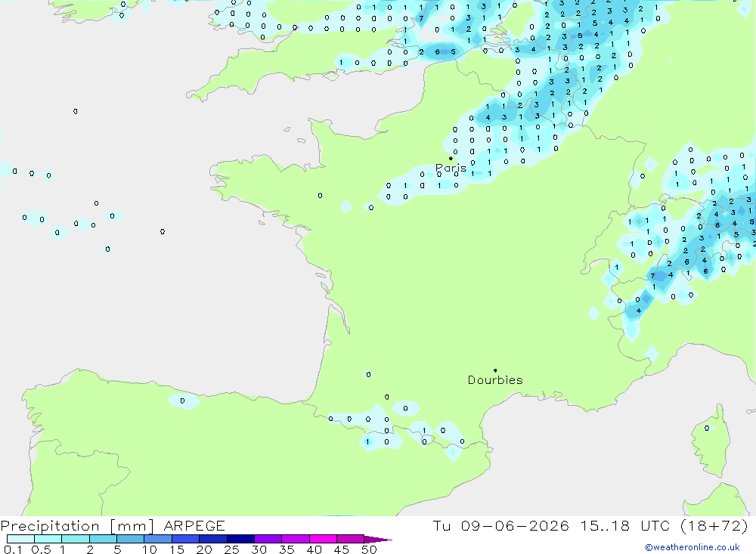Viewport: 756px width, 554px height.
Task: Select the lightest cyan 0.1–0.5 legend swatch
Action: [20, 539]
